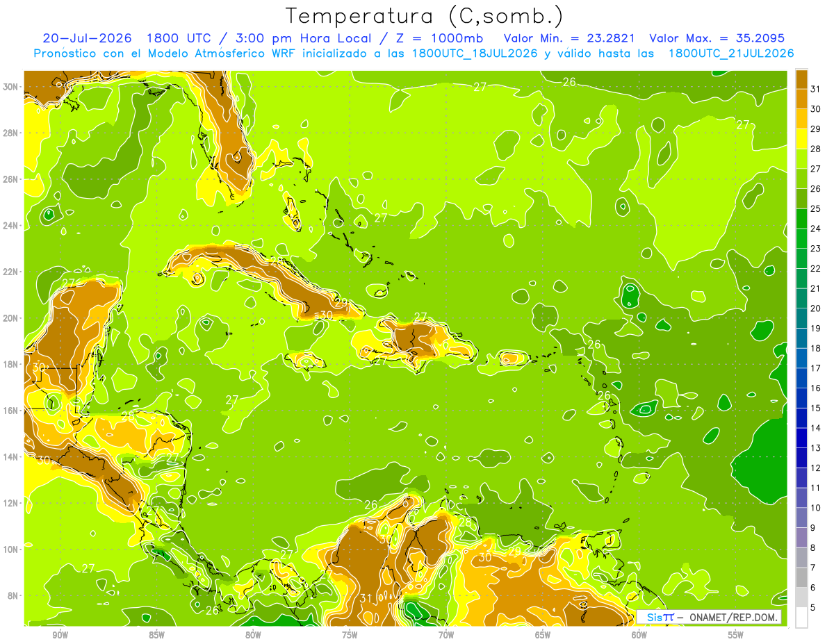
Task: Select the 16N latitude axis label
Action: coord(12,411)
